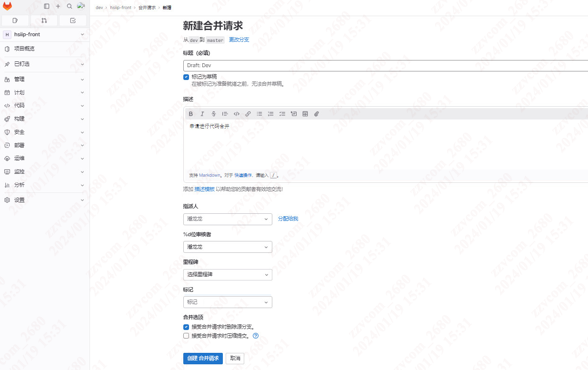Open the 快速操作 link

click(243, 175)
